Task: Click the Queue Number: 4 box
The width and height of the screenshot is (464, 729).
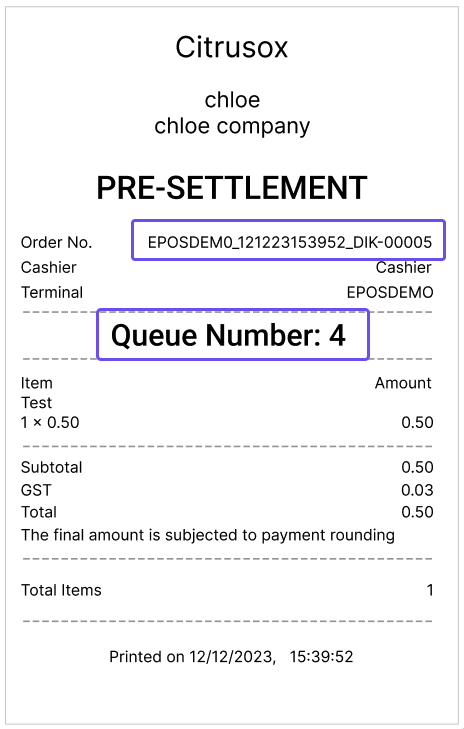Action: pos(233,334)
